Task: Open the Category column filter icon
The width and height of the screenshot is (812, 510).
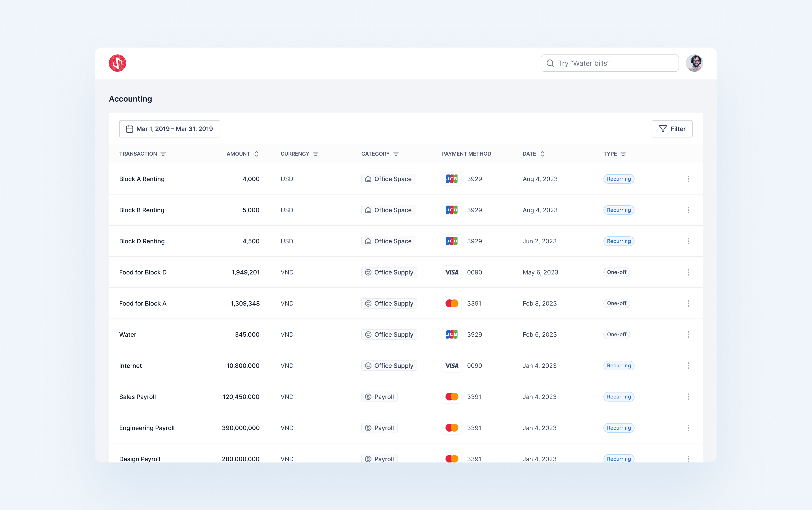Action: (x=396, y=154)
